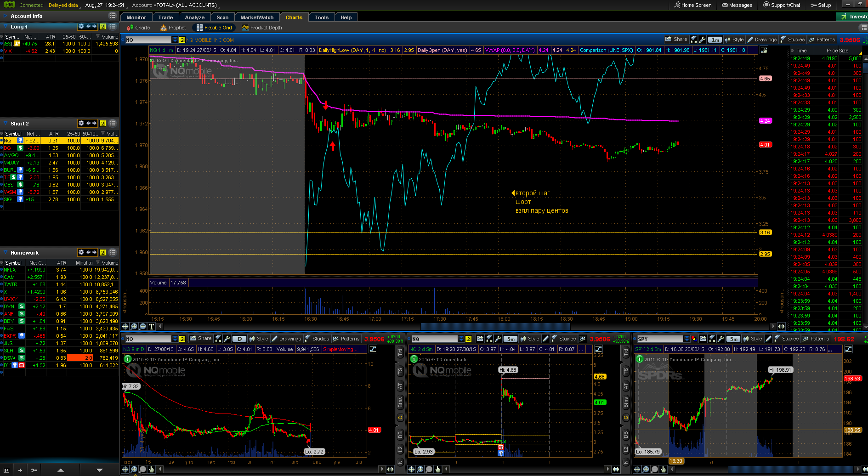Viewport: 868px width, 476px height.
Task: Toggle yellow link number 2 on main chart
Action: 182,40
